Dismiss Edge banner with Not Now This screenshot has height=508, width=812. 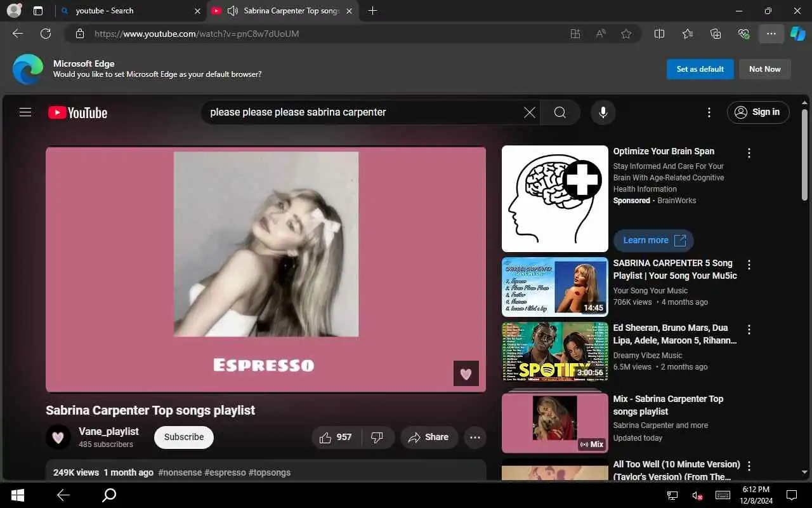[x=765, y=69]
